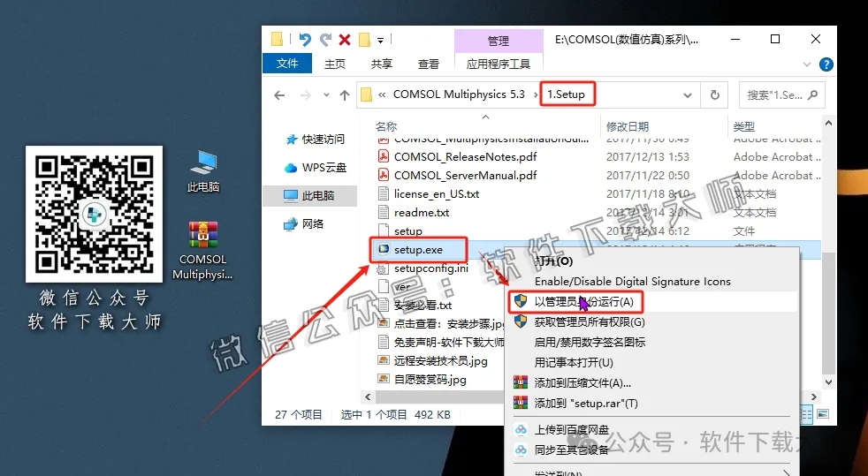
Task: Click the Redo icon in quick access toolbar
Action: pyautogui.click(x=325, y=39)
